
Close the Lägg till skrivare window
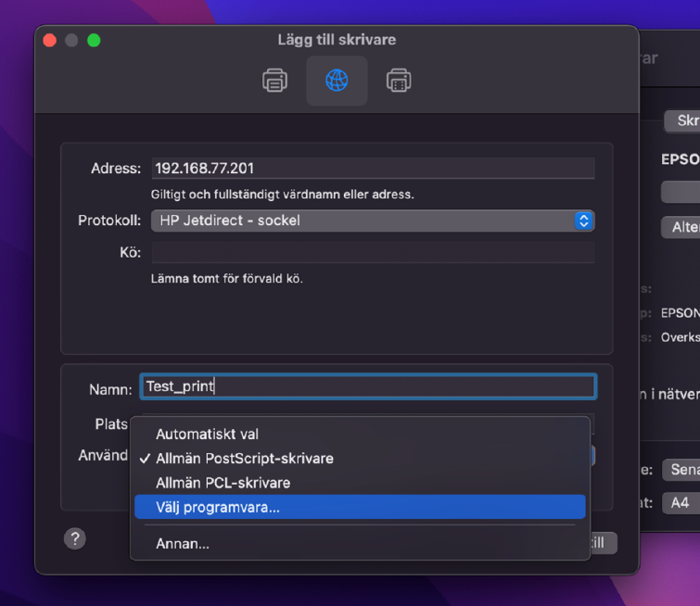point(50,40)
